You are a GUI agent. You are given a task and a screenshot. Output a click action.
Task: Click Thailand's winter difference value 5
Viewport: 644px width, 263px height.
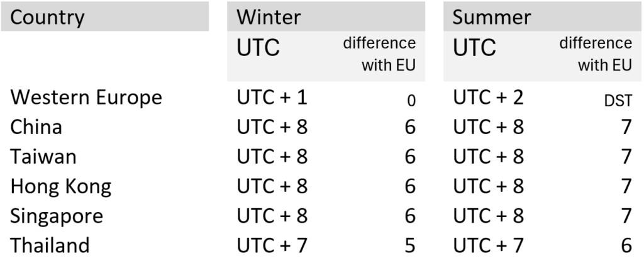[409, 245]
